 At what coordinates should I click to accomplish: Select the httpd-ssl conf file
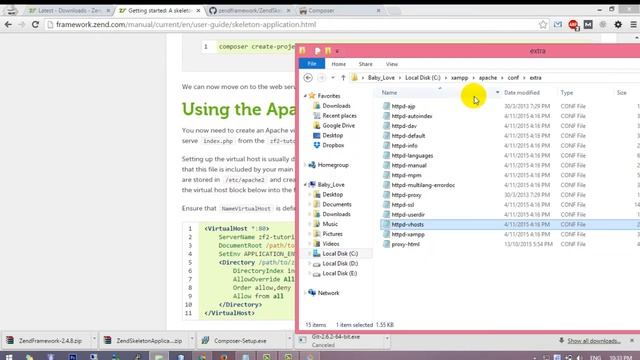(x=402, y=204)
